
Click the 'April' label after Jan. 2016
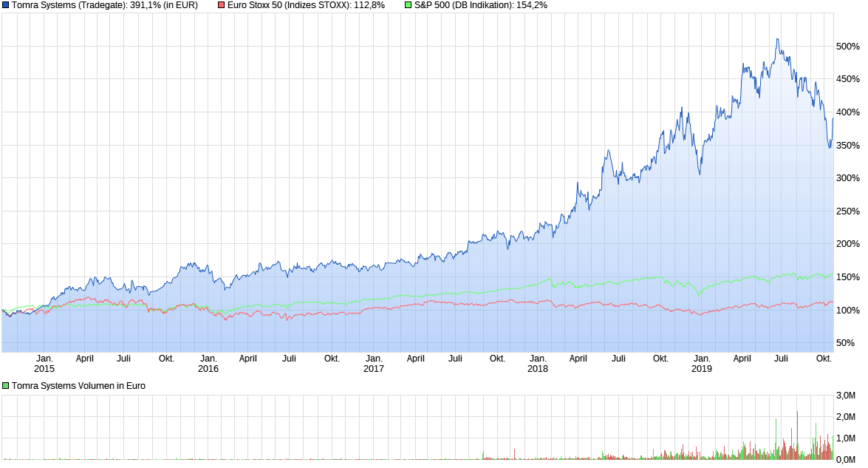248,359
